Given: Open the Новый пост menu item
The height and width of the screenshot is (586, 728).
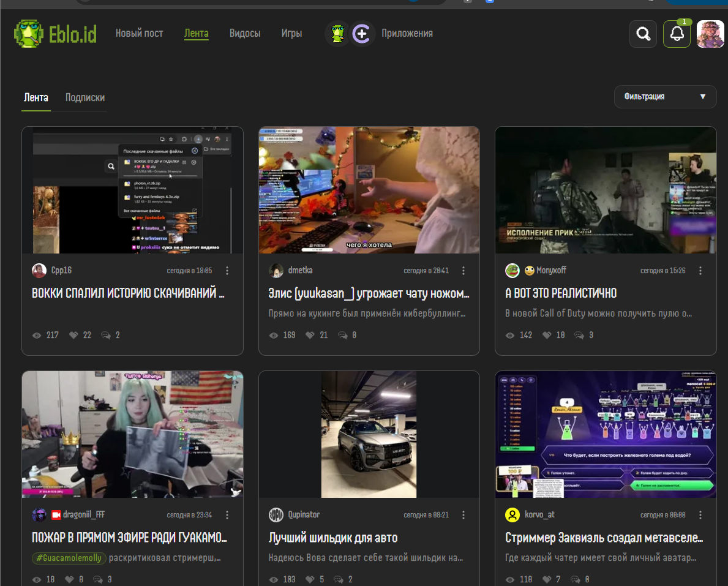Looking at the screenshot, I should point(139,34).
